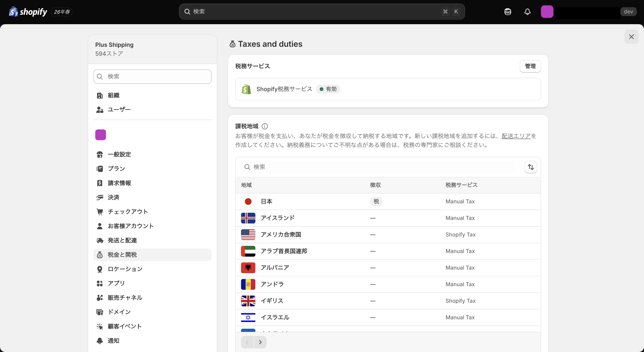Open 一般設定 settings

pos(152,155)
